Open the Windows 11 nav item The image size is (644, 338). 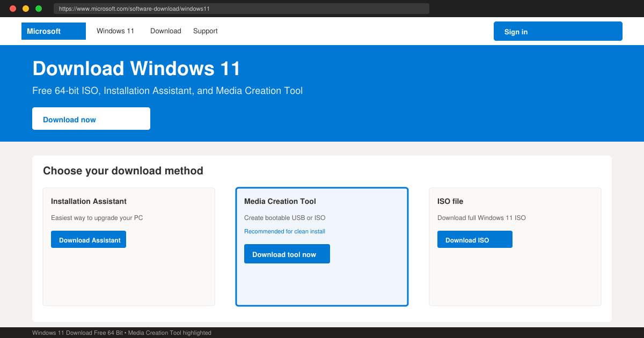115,31
